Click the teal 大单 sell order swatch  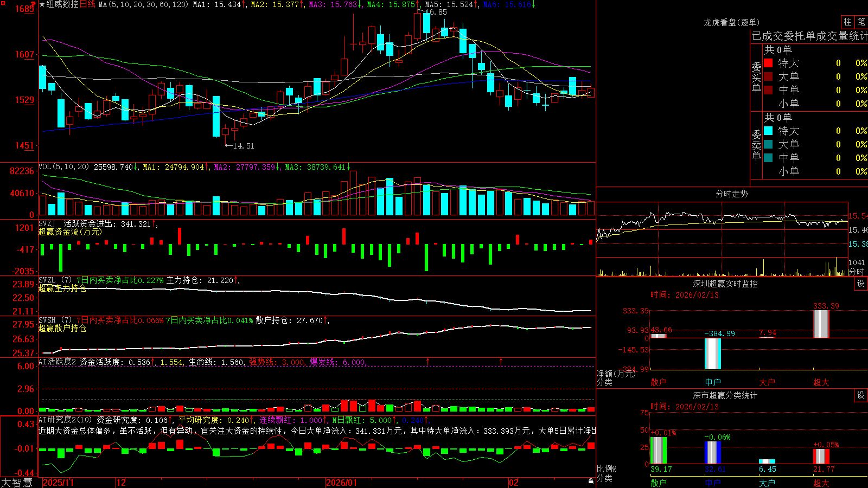point(768,144)
